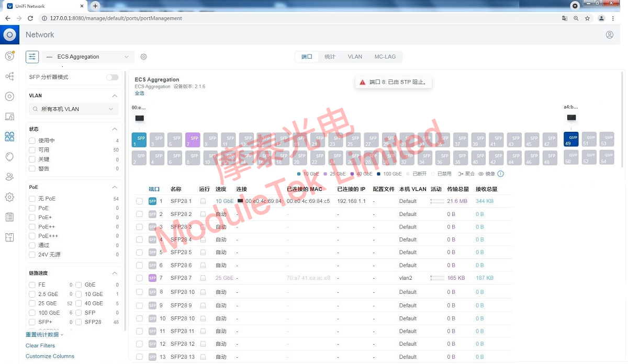Open the 所有本机 VLAN dropdown

[x=73, y=109]
